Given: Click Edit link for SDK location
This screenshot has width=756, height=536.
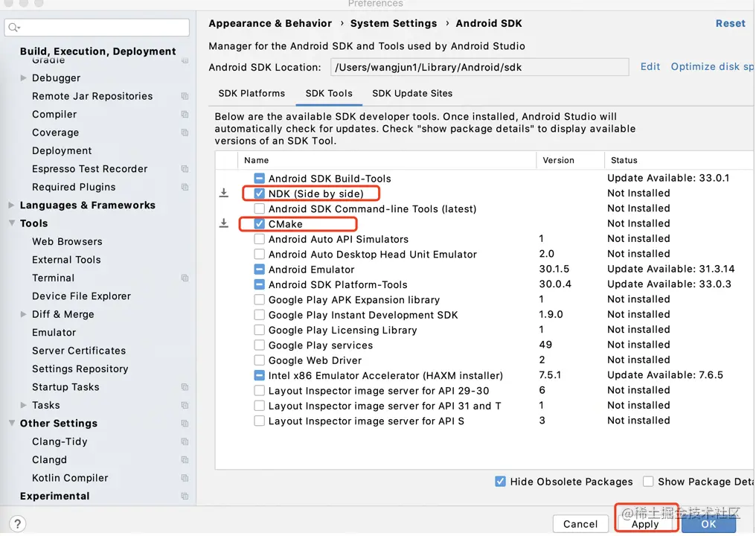Looking at the screenshot, I should (650, 66).
